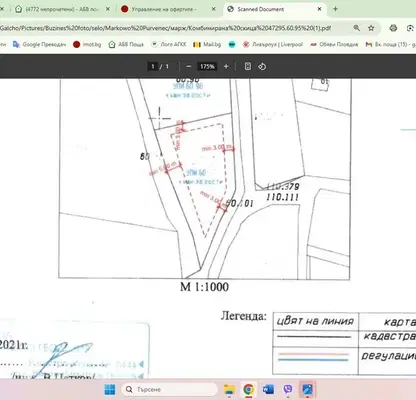Viewport: 416px width, 400px height.
Task: Open File Explorer from the taskbar
Action: [229, 389]
